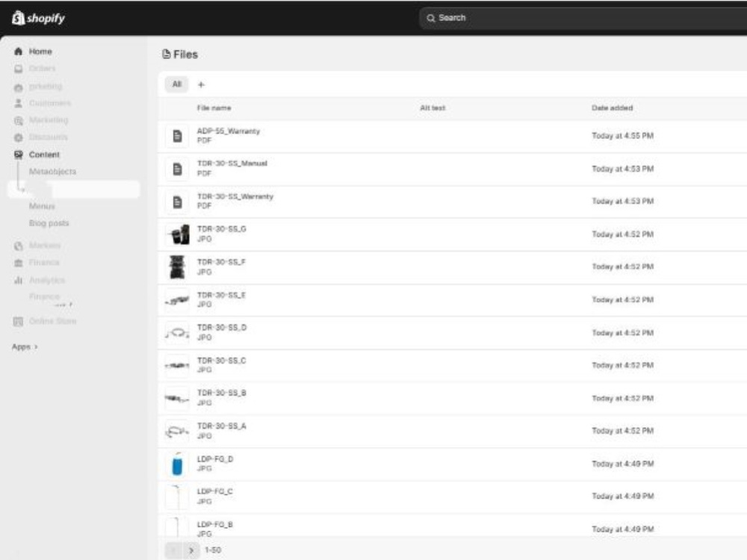
Task: Click the search magnifier icon
Action: coord(431,18)
